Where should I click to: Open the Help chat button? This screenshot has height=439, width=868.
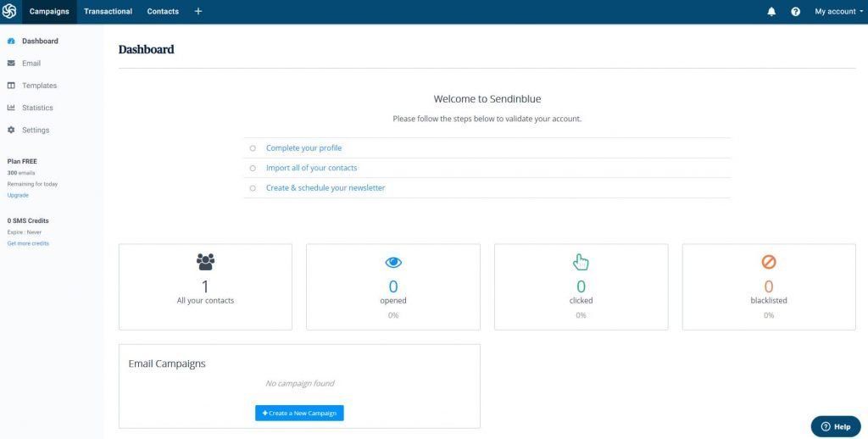coord(836,427)
